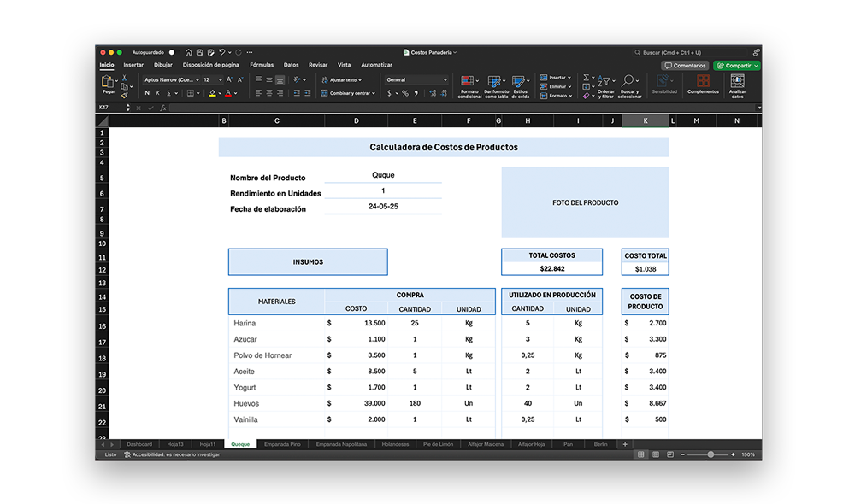Toggle bold N formatting

(147, 93)
